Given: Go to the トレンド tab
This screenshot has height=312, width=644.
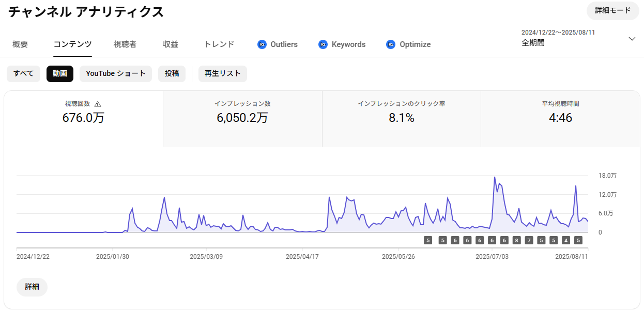Looking at the screenshot, I should tap(219, 44).
